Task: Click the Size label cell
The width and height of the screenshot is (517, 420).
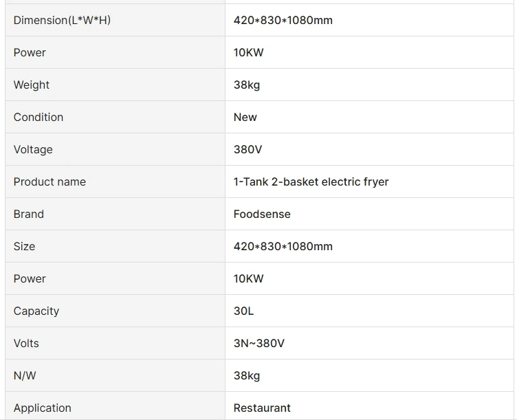Action: 24,247
